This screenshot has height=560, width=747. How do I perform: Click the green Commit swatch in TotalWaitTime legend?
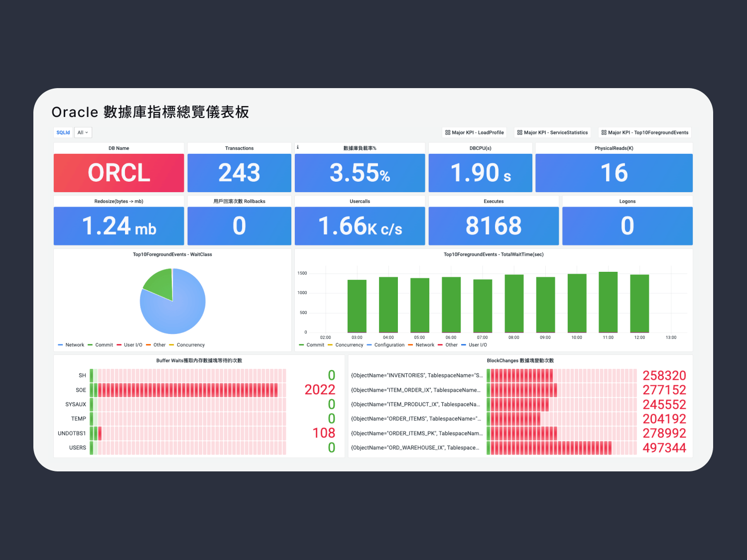pyautogui.click(x=301, y=345)
